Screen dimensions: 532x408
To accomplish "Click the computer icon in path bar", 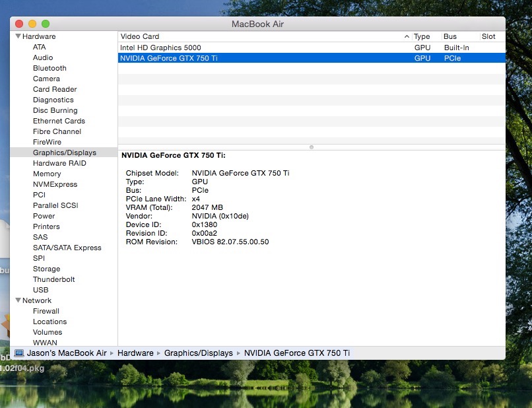I will (x=19, y=353).
